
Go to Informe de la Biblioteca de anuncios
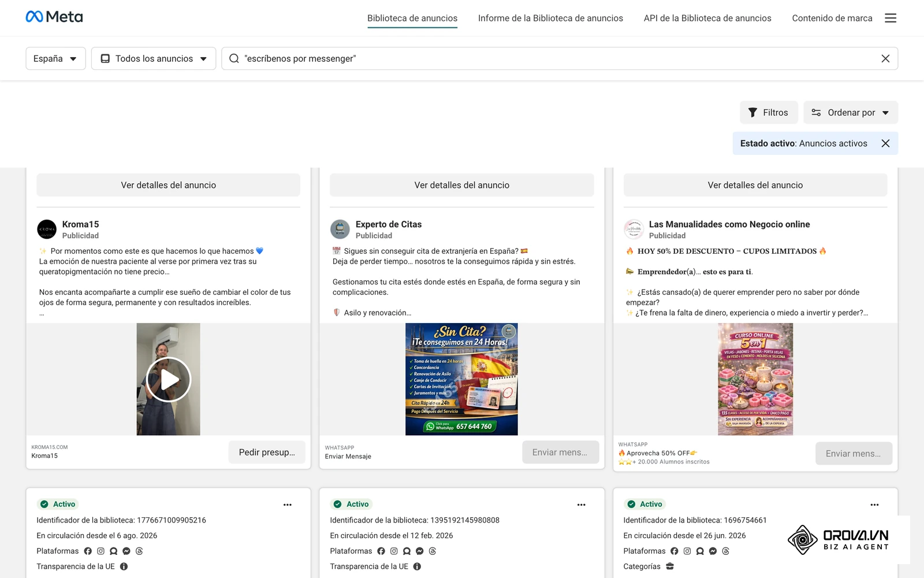pos(550,18)
